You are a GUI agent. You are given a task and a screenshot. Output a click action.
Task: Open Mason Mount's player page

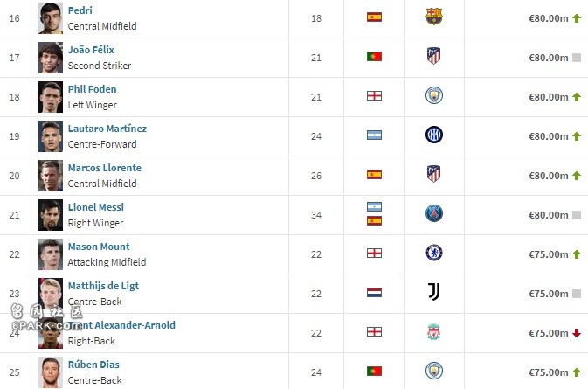99,247
